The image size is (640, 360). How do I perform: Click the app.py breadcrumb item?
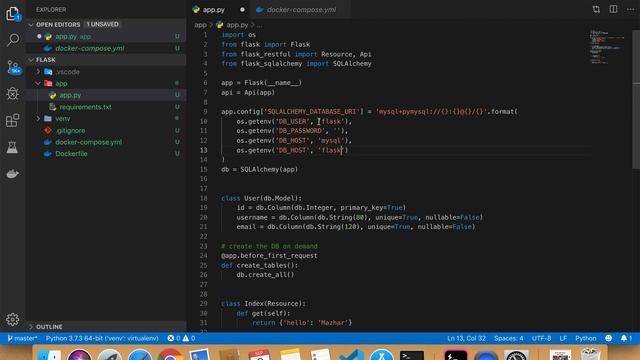click(x=233, y=25)
